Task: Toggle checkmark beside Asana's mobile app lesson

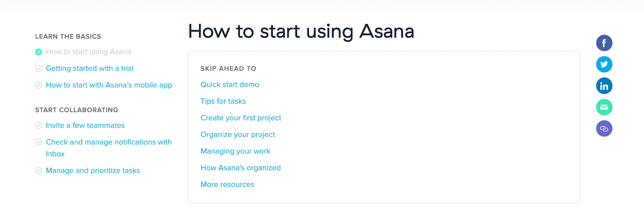Action: 39,85
